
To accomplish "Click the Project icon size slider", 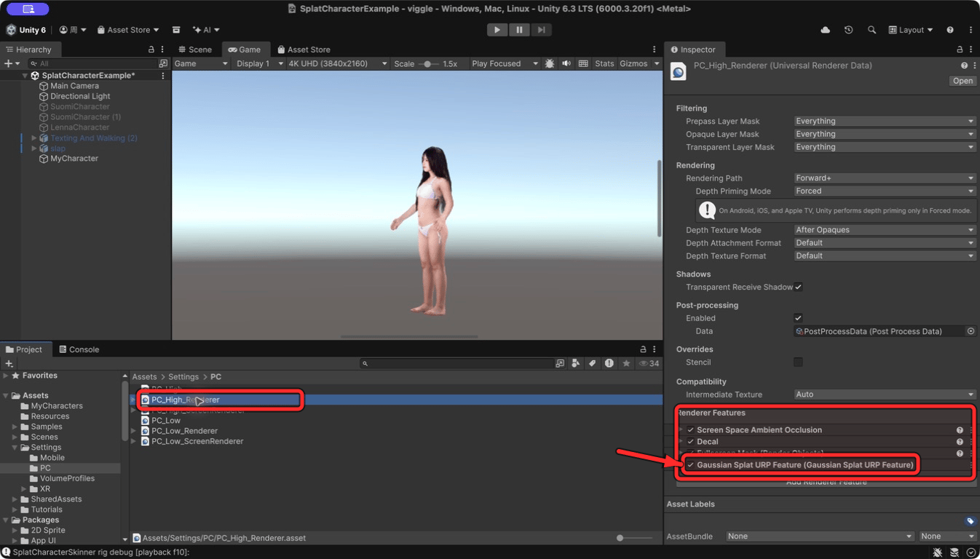I will click(635, 538).
